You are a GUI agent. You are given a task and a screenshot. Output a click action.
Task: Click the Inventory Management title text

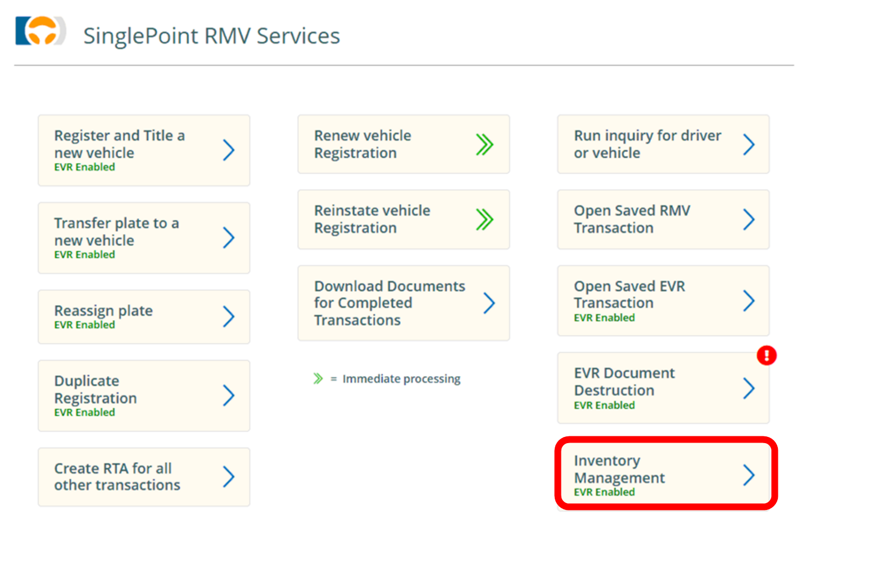pos(619,469)
